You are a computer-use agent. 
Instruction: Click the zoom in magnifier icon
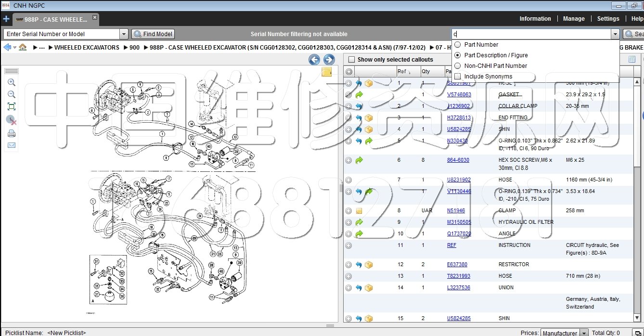(x=12, y=82)
